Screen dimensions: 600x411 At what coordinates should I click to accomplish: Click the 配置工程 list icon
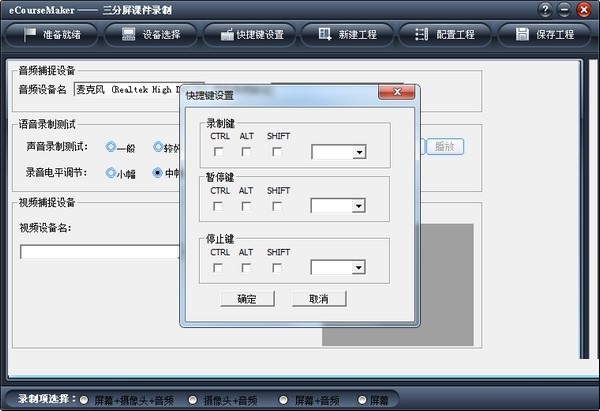pyautogui.click(x=421, y=34)
